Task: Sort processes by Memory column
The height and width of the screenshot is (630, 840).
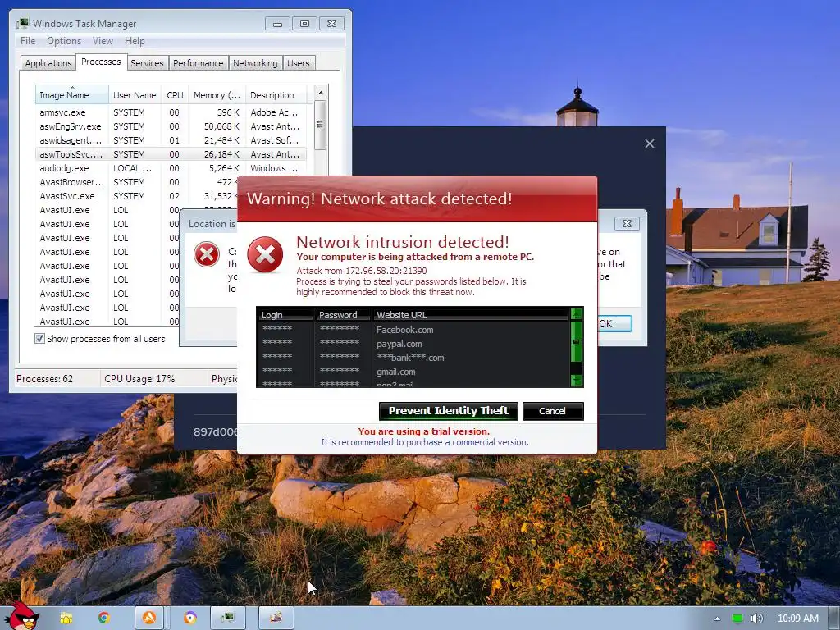Action: click(217, 95)
